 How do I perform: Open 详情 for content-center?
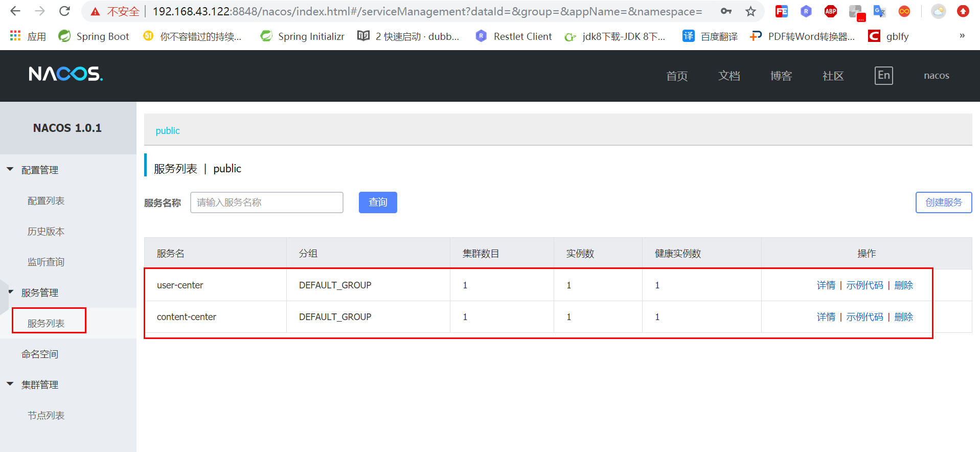[826, 317]
